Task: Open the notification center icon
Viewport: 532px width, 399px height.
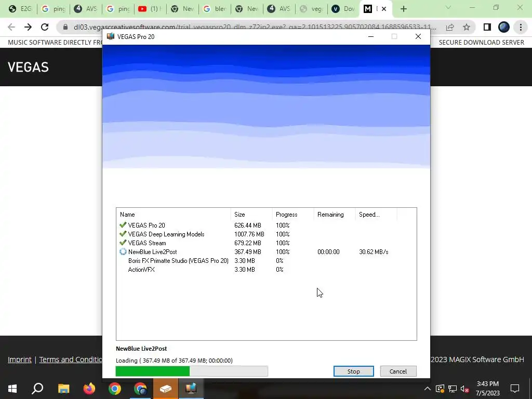Action: [515, 389]
